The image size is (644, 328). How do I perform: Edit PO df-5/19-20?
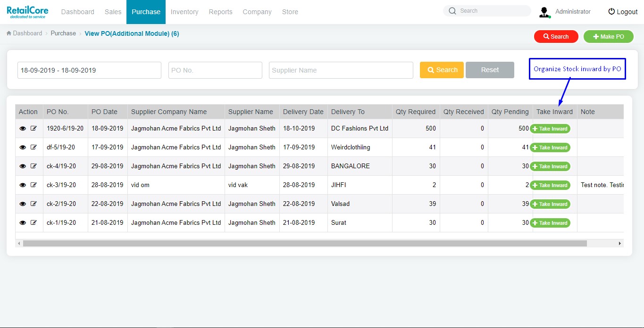point(33,147)
